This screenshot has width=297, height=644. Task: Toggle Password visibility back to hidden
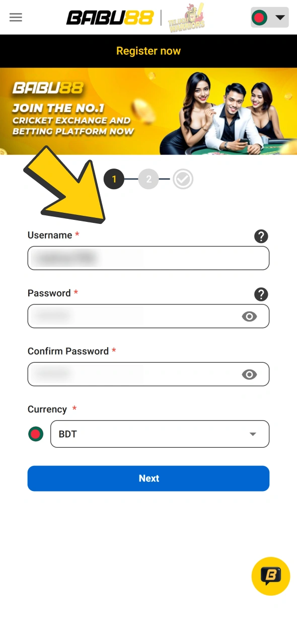pos(249,316)
